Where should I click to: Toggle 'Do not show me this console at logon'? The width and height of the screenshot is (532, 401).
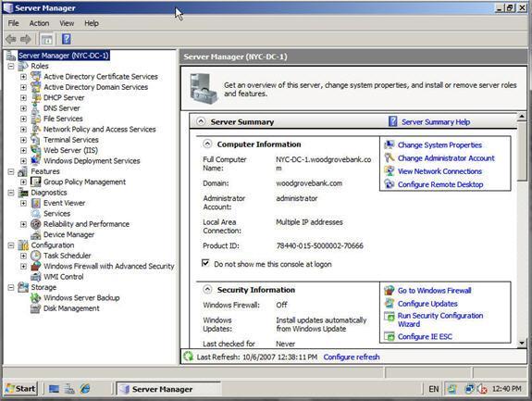point(205,263)
